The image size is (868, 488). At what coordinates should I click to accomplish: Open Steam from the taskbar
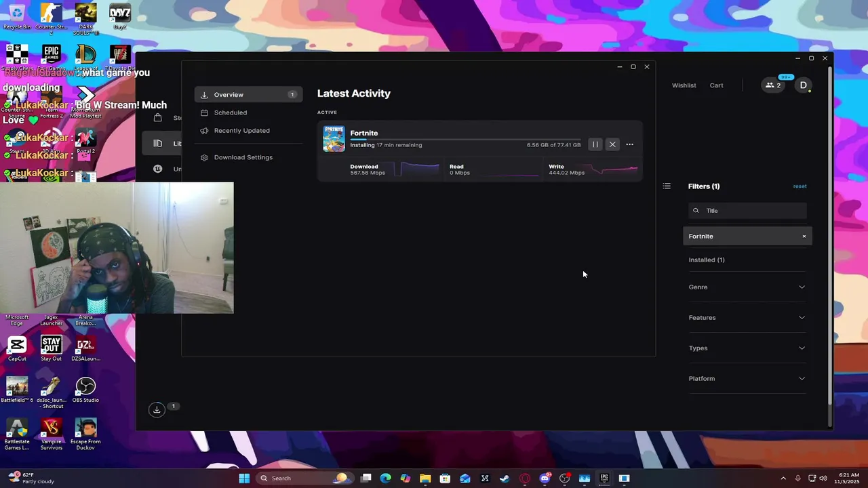point(505,479)
